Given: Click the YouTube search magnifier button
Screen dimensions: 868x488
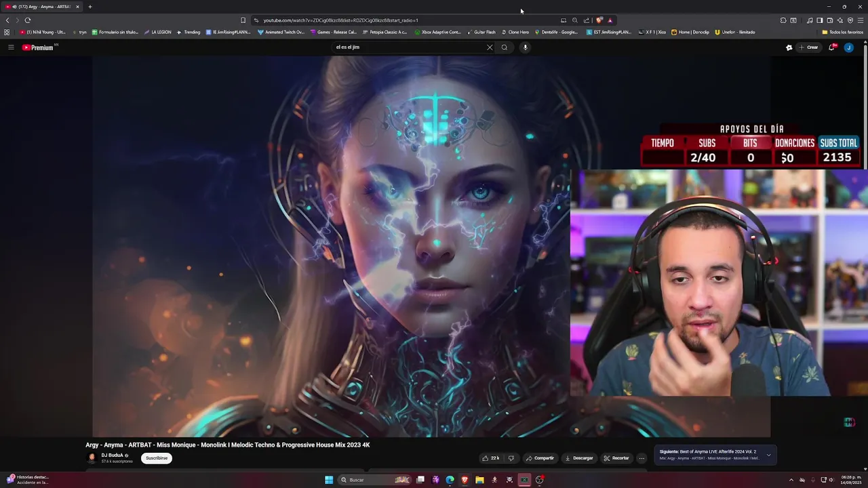Looking at the screenshot, I should (x=505, y=47).
